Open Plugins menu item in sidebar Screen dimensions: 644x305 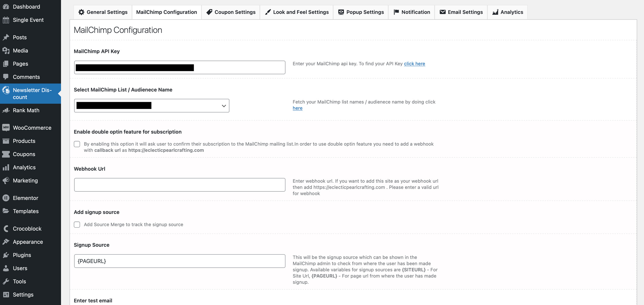tap(30, 255)
